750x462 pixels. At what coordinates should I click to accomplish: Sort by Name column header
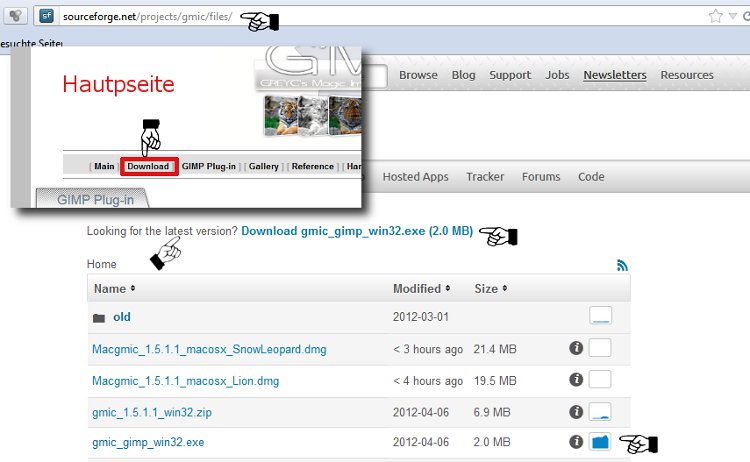114,289
